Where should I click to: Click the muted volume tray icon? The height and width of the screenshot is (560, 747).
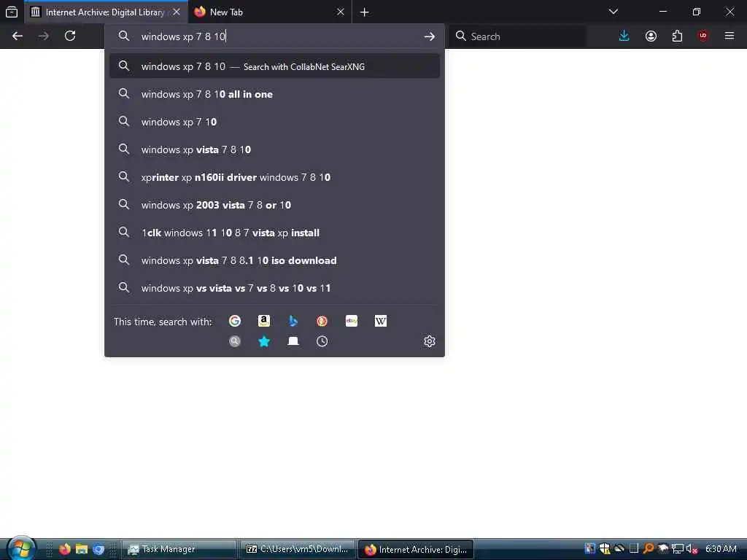(692, 549)
